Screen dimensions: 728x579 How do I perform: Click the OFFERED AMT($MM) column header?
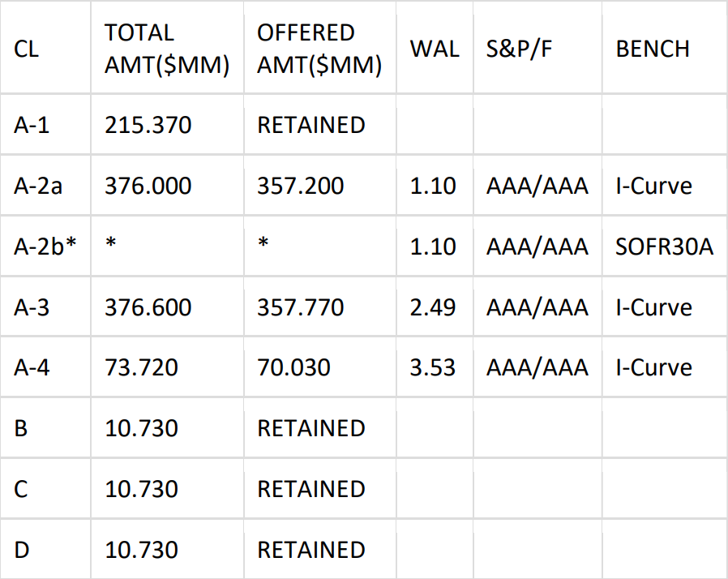pos(319,49)
